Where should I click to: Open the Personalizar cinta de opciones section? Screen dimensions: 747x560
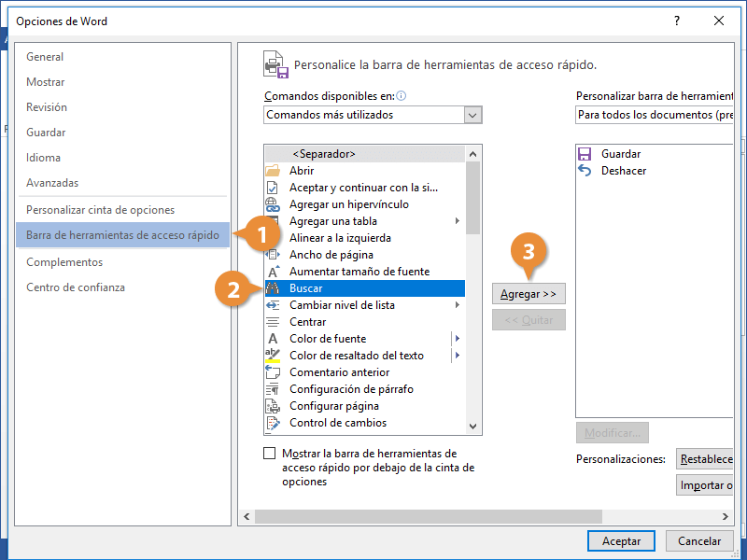(x=100, y=210)
